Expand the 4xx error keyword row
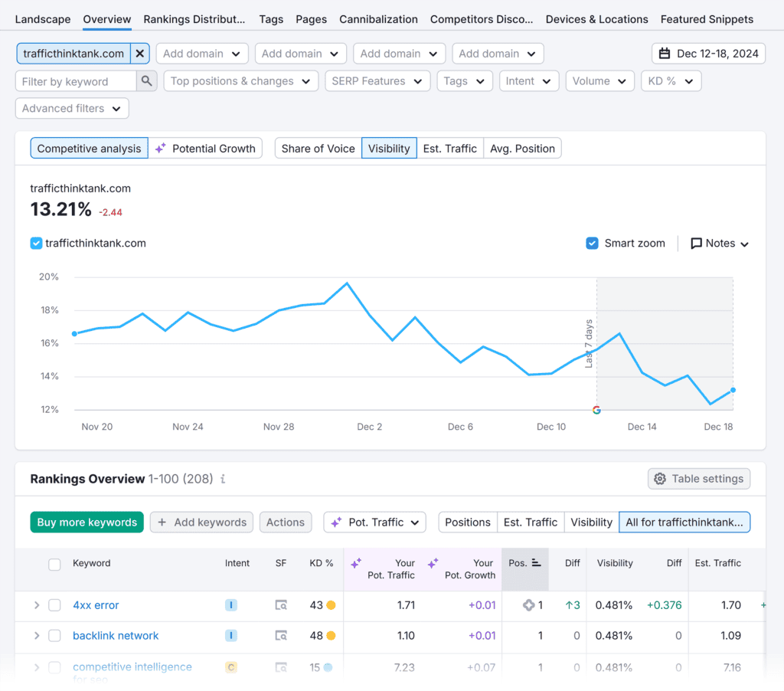Screen dimensions: 784x691 click(x=36, y=605)
